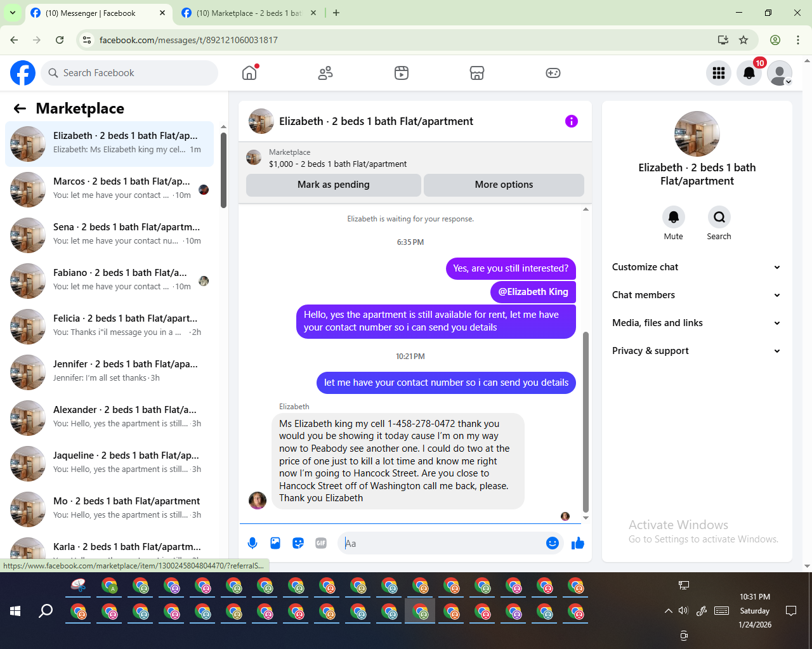The width and height of the screenshot is (812, 649).
Task: Click Elizabeth's avatar beside her message
Action: point(258,500)
